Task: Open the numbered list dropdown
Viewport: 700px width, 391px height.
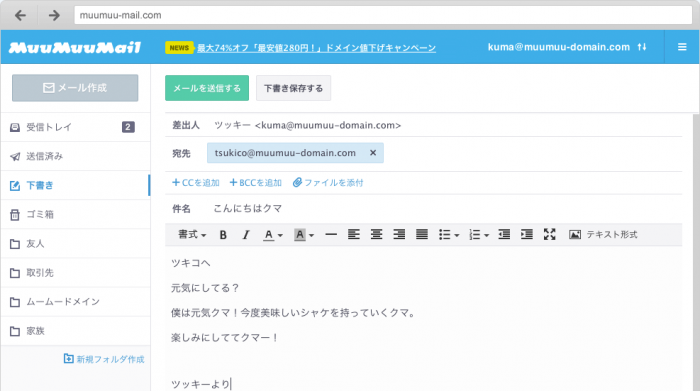Action: (479, 234)
